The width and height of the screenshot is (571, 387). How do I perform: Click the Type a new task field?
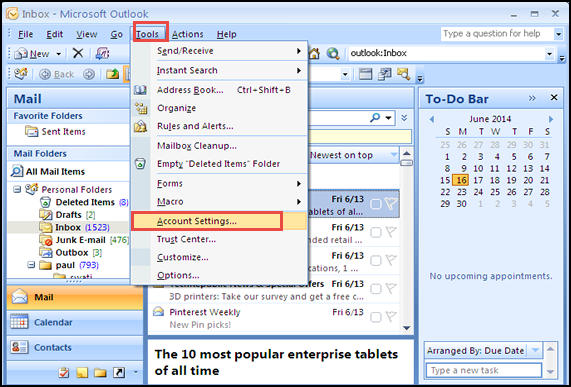pyautogui.click(x=484, y=371)
